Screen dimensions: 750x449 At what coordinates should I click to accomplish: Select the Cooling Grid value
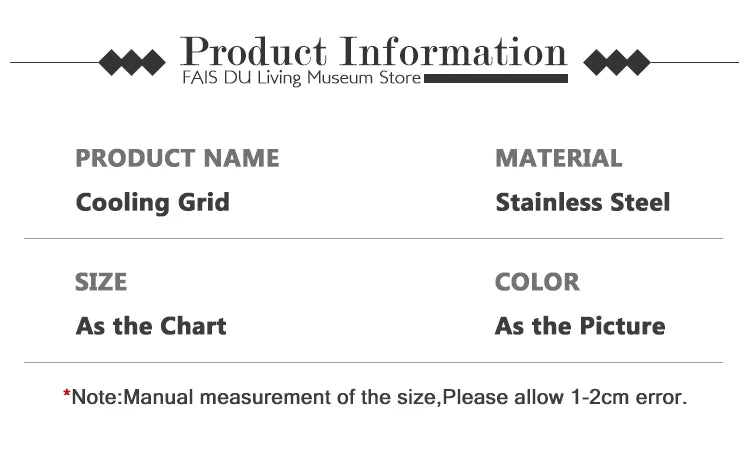click(x=153, y=202)
